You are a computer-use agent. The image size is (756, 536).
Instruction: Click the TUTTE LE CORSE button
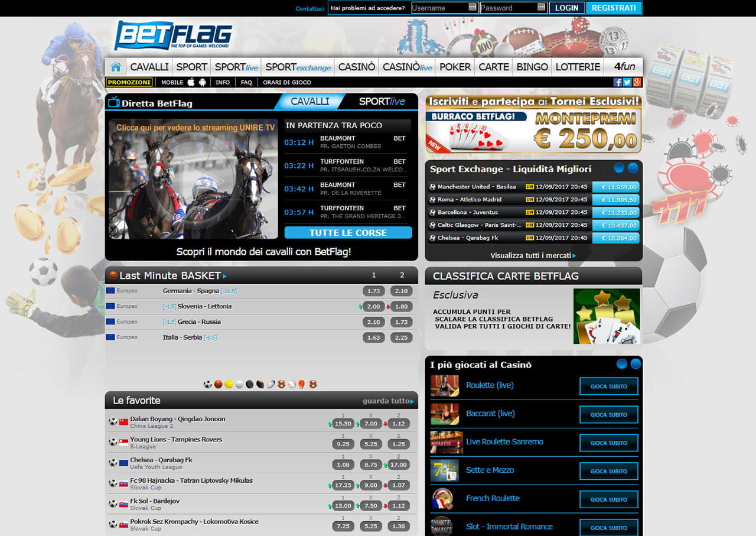[348, 233]
